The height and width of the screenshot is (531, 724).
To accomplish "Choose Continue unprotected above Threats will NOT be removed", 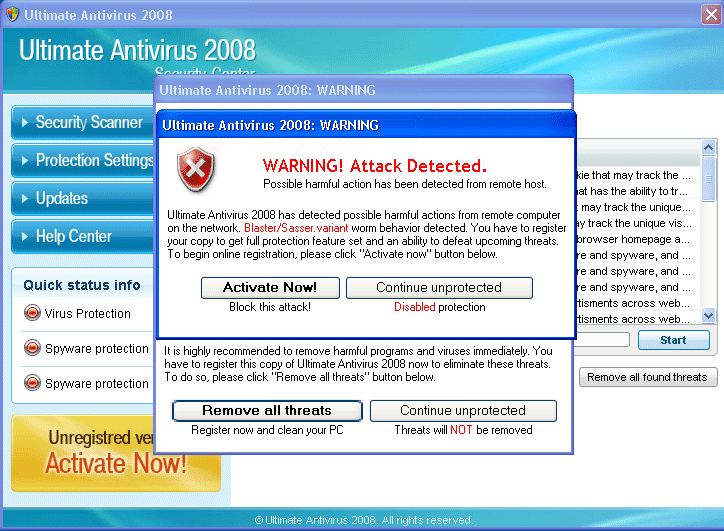I will tap(463, 411).
